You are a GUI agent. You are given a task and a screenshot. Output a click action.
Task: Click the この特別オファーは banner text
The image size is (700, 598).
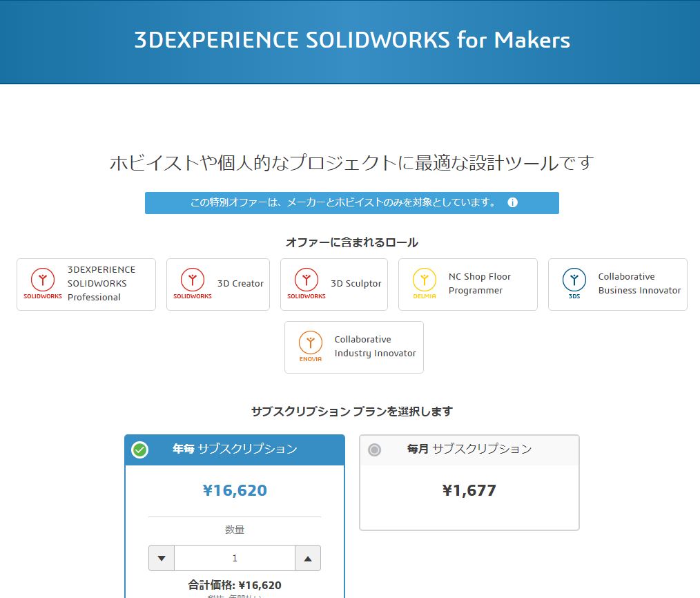point(343,202)
